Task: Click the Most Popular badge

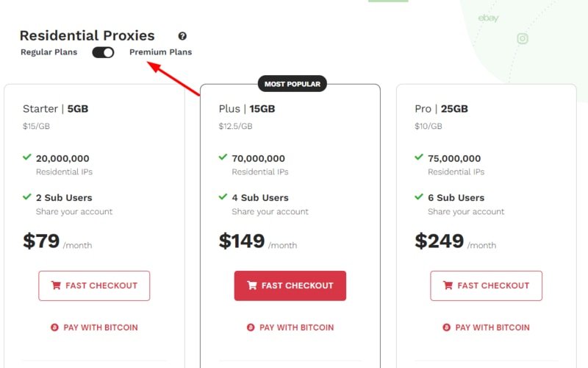Action: coord(292,84)
